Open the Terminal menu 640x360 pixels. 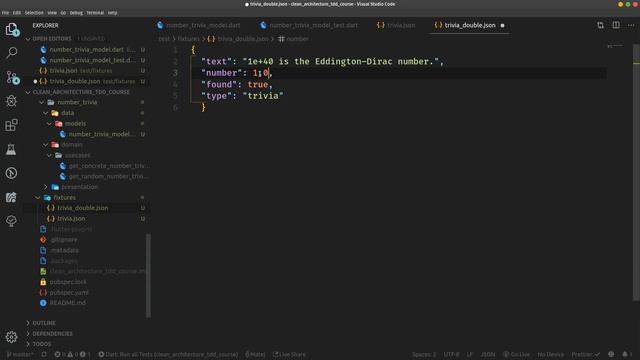click(95, 13)
